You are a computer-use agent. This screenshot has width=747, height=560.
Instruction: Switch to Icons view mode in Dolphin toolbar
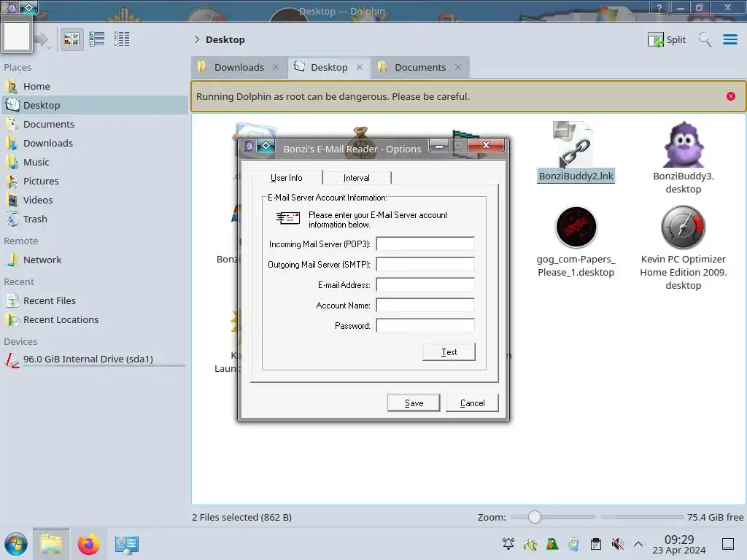click(71, 39)
